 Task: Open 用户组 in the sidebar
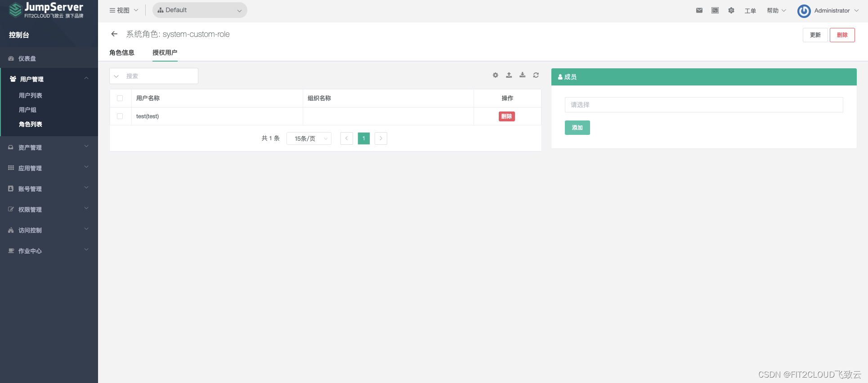pyautogui.click(x=27, y=110)
